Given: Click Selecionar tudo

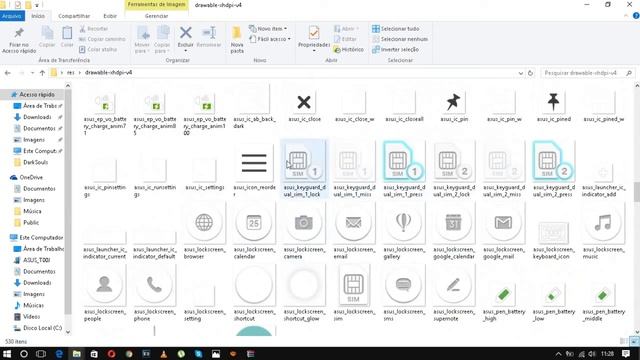Looking at the screenshot, I should coord(396,29).
